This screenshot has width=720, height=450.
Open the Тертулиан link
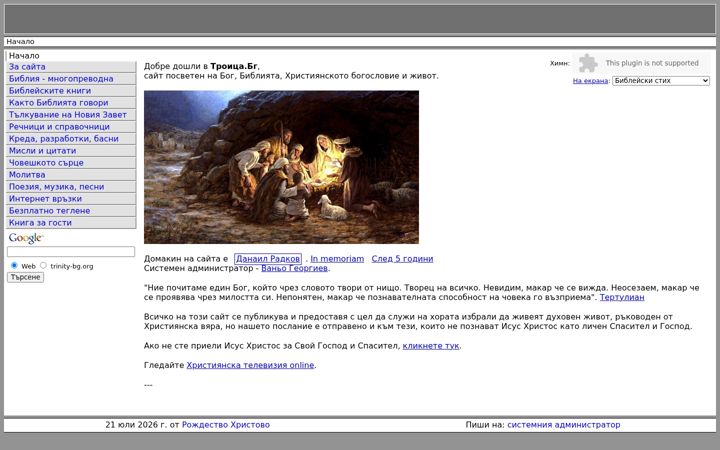622,298
